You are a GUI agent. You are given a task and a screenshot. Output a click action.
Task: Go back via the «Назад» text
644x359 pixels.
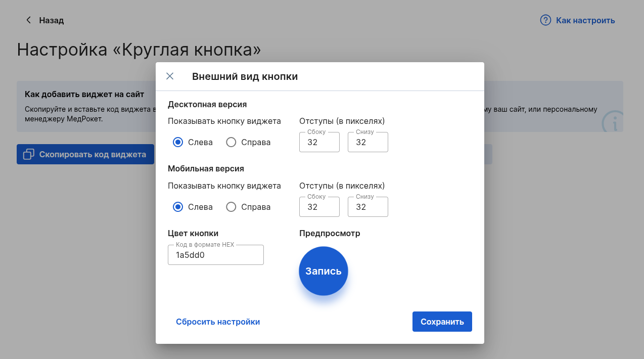pyautogui.click(x=52, y=20)
